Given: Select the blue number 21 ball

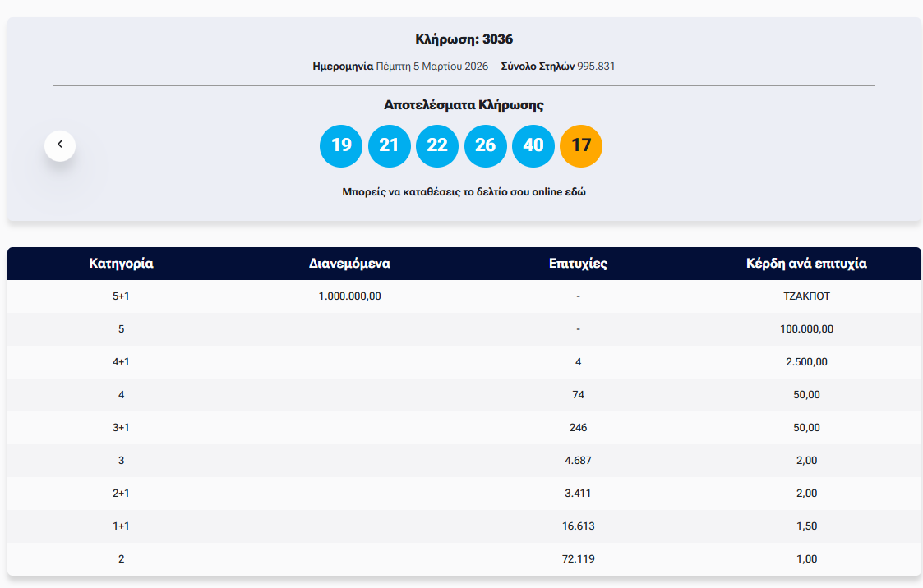Looking at the screenshot, I should (x=389, y=145).
